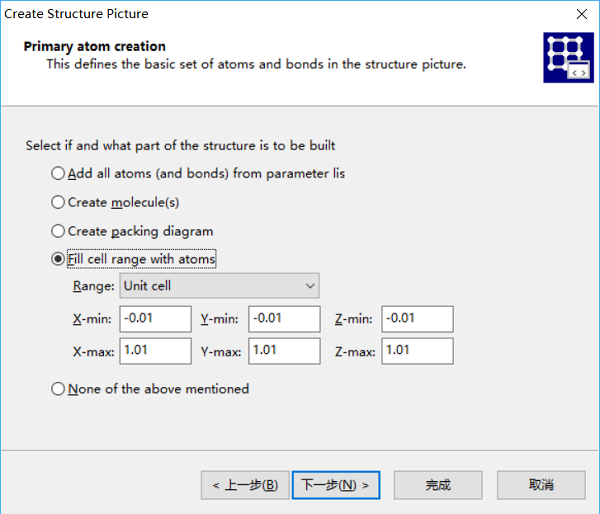Close the Create Structure Picture dialog
The width and height of the screenshot is (600, 514).
point(582,14)
